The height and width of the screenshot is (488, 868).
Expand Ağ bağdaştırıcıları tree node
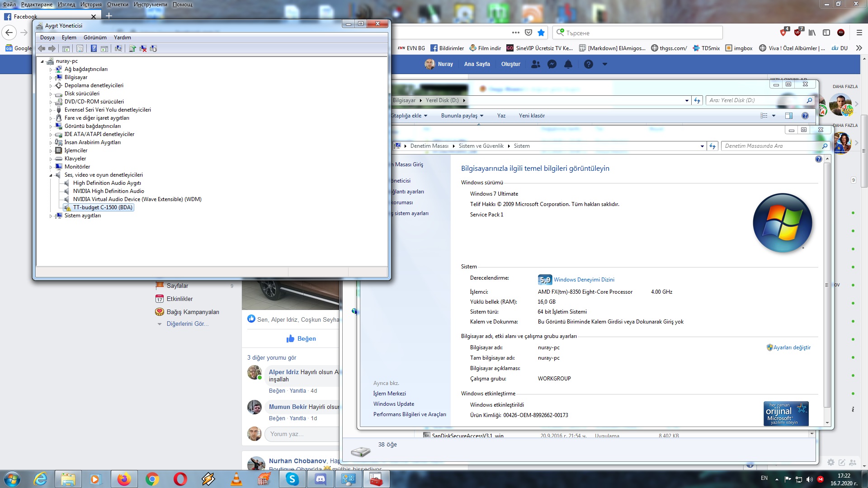(x=51, y=70)
